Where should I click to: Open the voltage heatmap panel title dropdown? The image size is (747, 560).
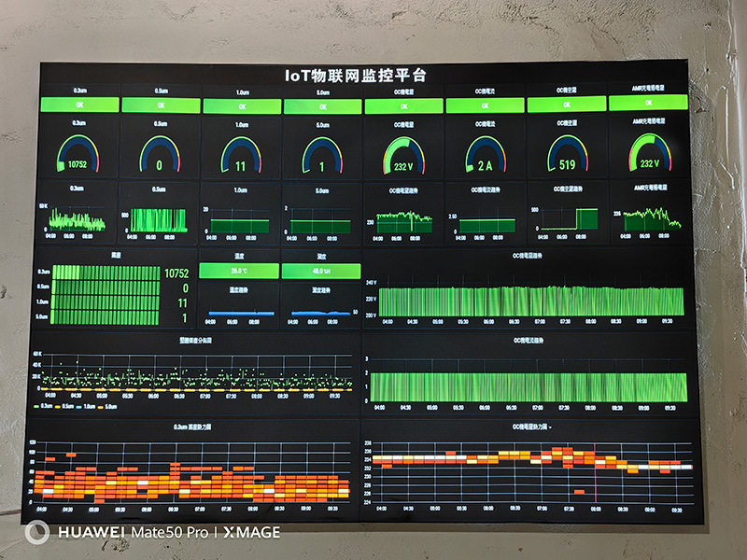point(530,427)
